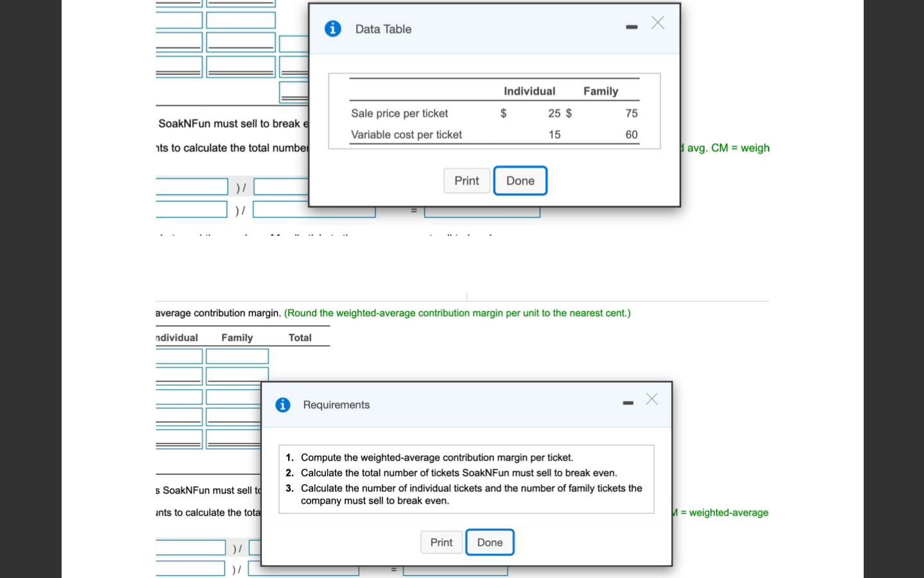Click Family column header in Data Table
This screenshot has height=578, width=924.
click(601, 91)
